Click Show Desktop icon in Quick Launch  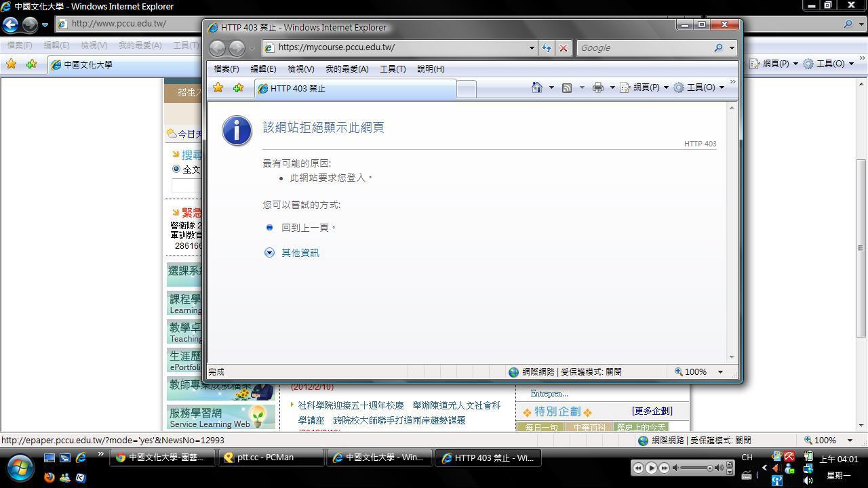49,458
